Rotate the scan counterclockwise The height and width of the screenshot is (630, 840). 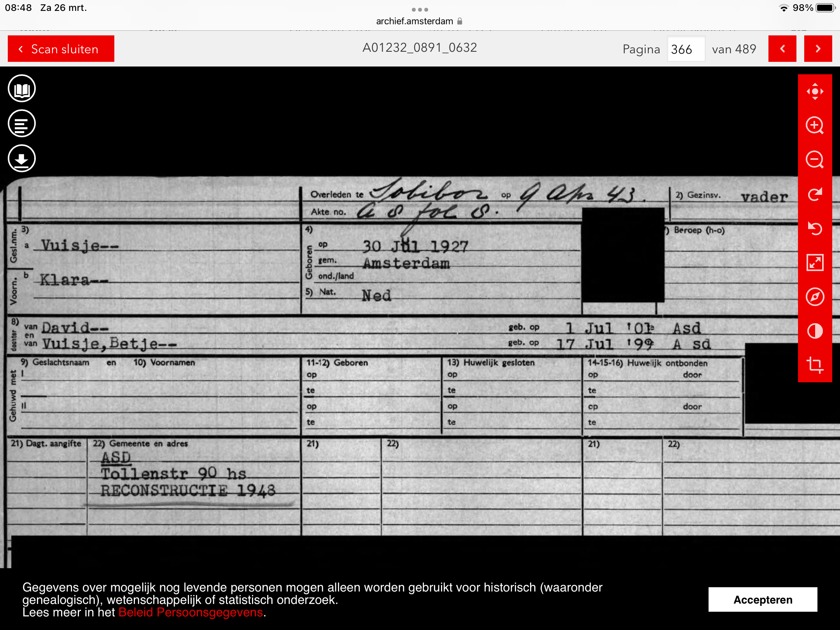[815, 228]
